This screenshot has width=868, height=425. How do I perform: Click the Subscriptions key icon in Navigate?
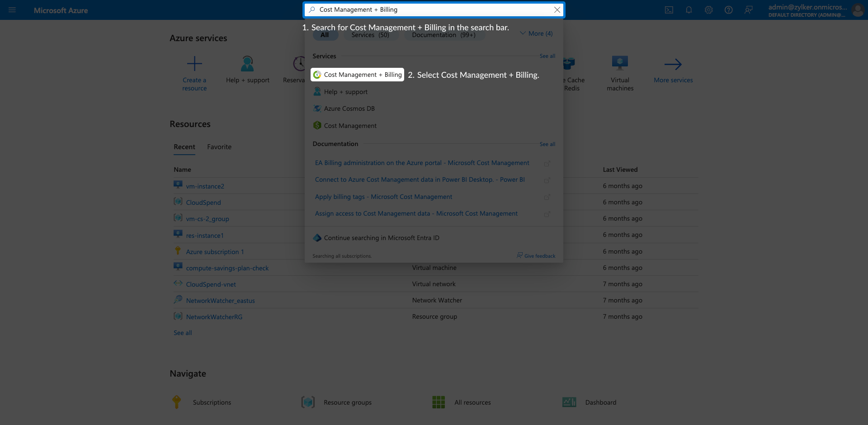(x=177, y=402)
